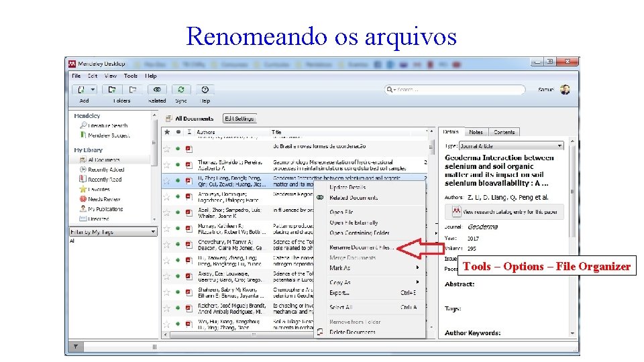Screen dimensions: 644x362
Task: Select Literature Search in sidebar
Action: point(107,125)
